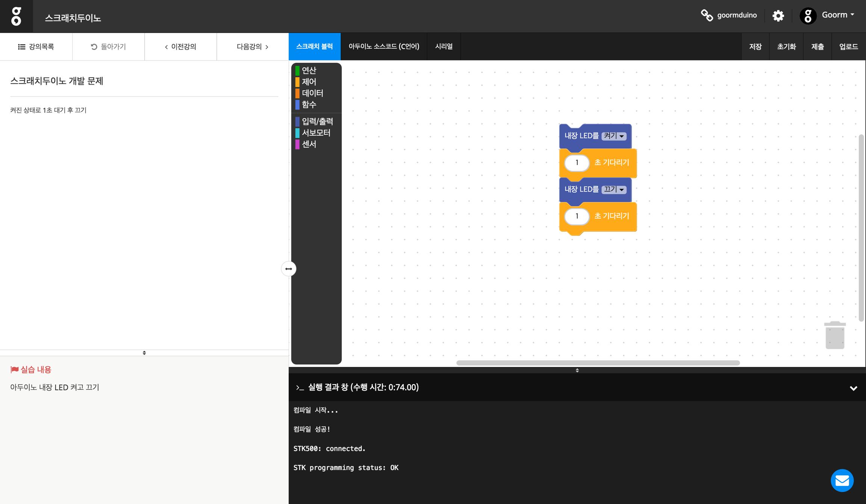
Task: Click the 업로드 button
Action: pos(848,47)
